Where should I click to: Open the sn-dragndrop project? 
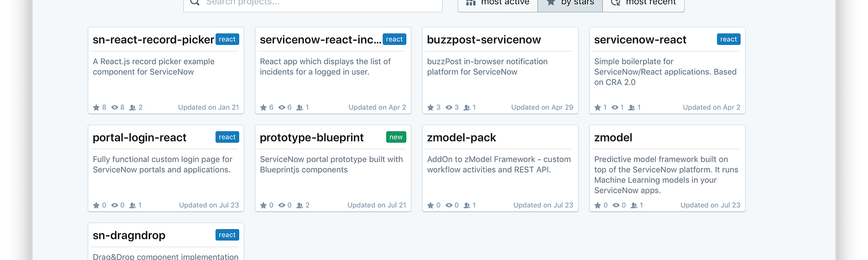(129, 235)
